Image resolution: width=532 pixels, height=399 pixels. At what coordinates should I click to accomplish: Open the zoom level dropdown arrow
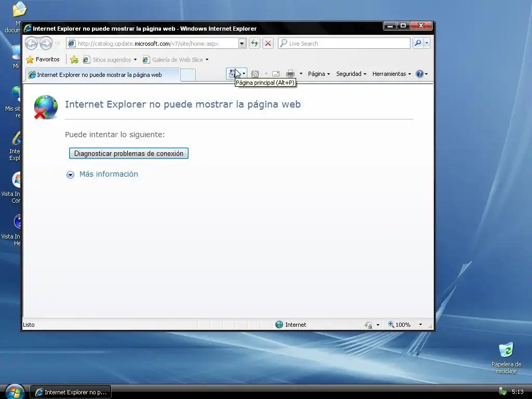click(x=420, y=325)
